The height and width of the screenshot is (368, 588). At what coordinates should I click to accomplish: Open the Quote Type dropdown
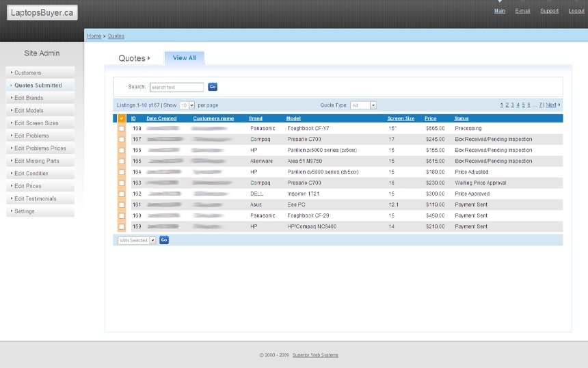point(363,105)
